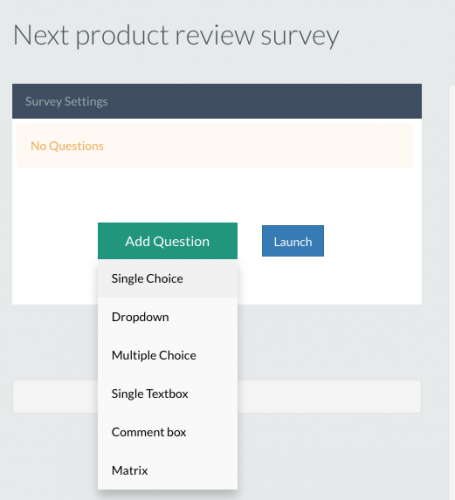455x500 pixels.
Task: Click the Survey Settings label text
Action: [66, 102]
